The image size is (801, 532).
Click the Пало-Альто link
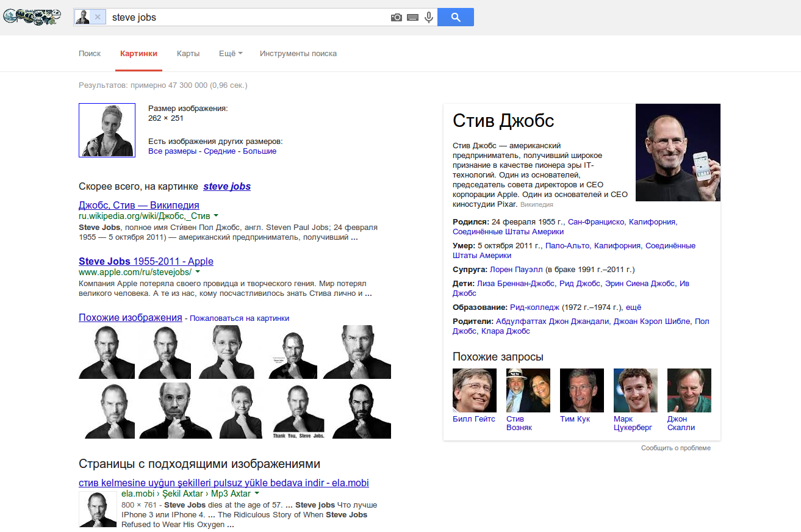pyautogui.click(x=567, y=246)
